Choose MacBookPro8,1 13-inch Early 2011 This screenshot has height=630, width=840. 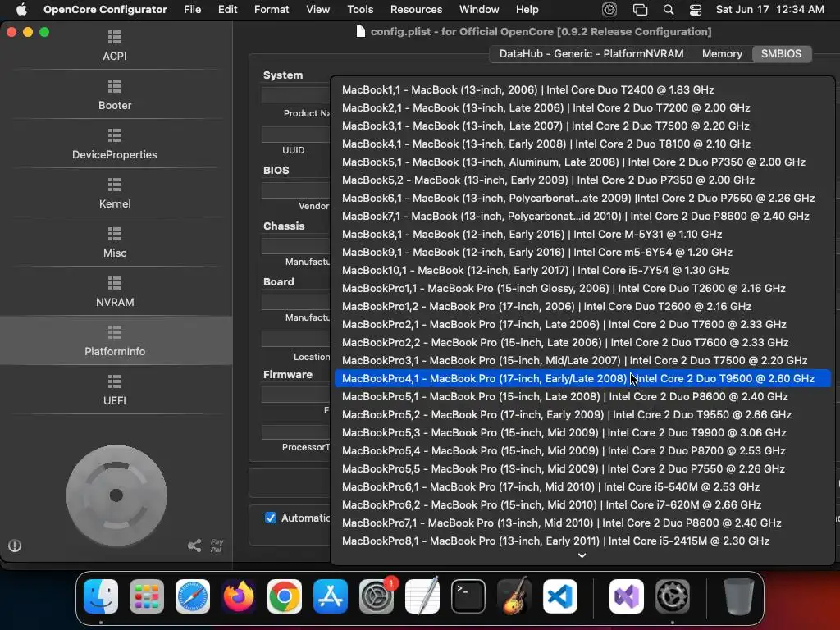582,541
